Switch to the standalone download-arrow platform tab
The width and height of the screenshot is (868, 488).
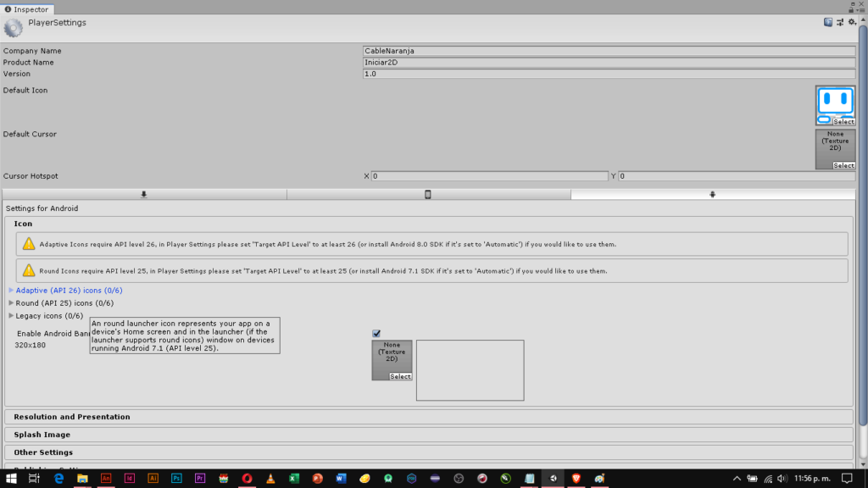(143, 195)
